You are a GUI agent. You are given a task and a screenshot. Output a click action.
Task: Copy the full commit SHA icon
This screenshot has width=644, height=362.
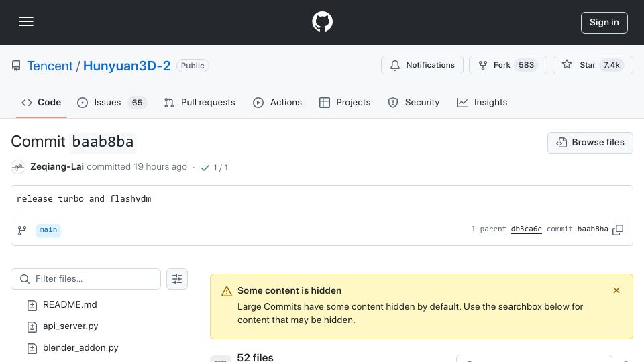618,230
